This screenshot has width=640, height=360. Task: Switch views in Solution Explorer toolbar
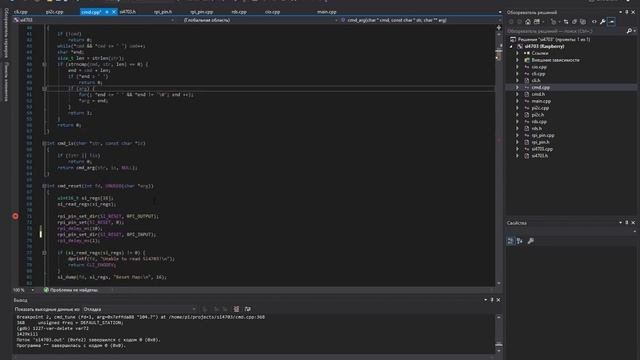[538, 22]
